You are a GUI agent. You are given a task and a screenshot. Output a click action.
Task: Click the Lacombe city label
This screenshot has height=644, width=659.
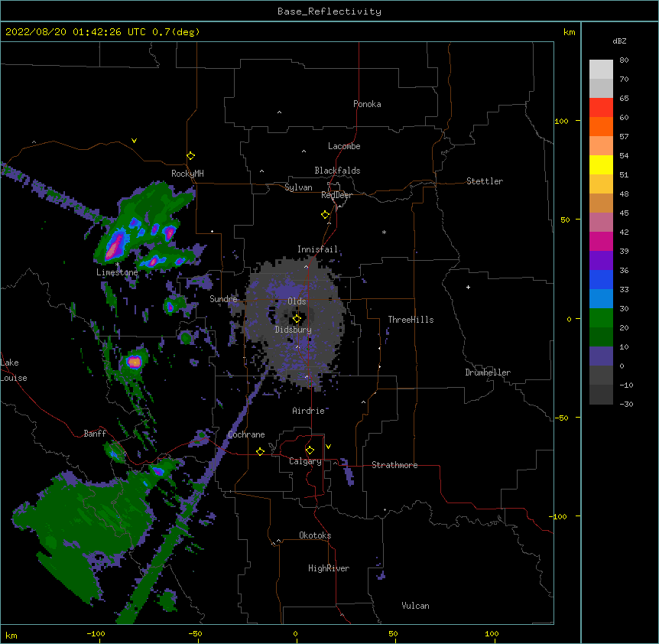pyautogui.click(x=344, y=146)
